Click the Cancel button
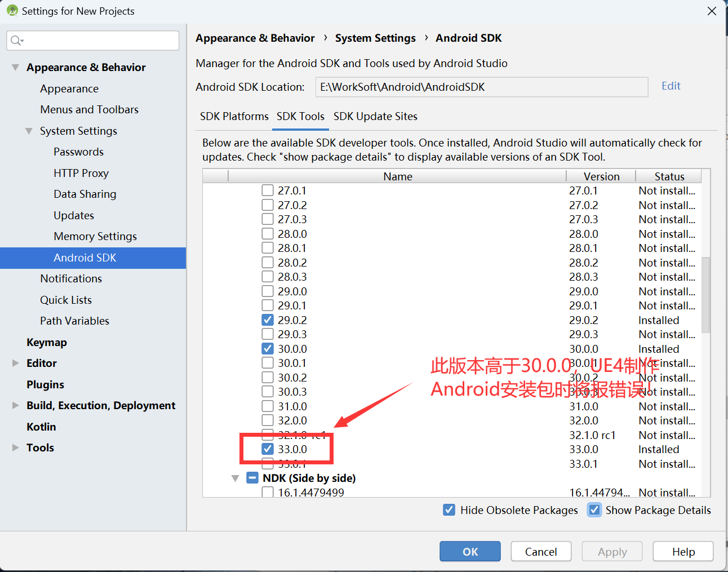Image resolution: width=728 pixels, height=572 pixels. [541, 552]
